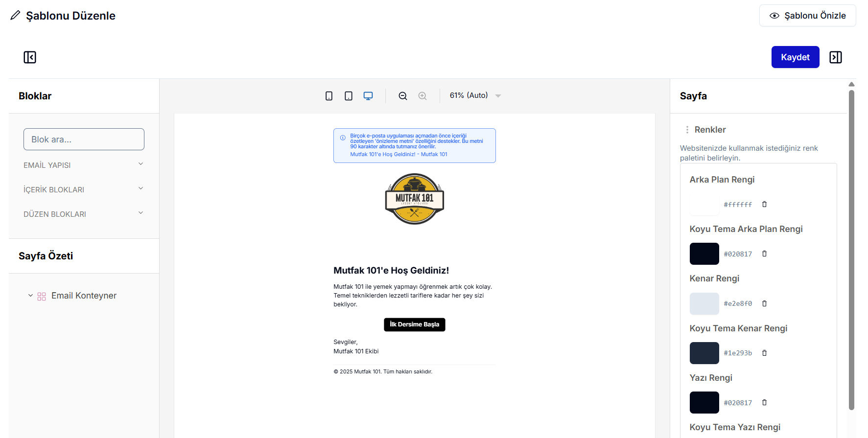Switch to mobile device preview
This screenshot has width=868, height=438.
point(329,96)
